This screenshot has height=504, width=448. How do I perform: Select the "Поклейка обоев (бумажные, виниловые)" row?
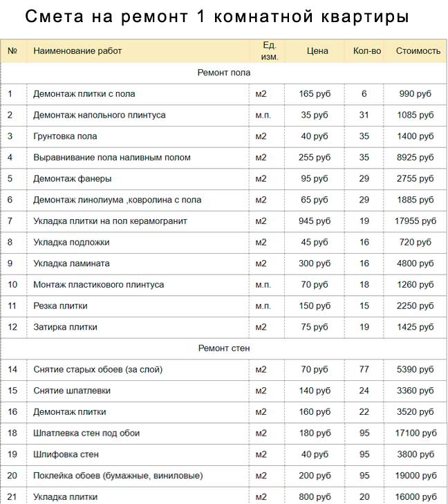[118, 476]
